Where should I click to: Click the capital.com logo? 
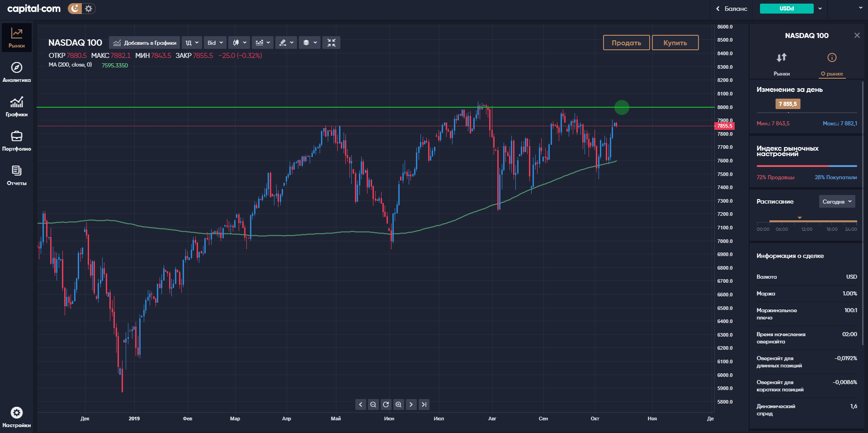point(34,9)
